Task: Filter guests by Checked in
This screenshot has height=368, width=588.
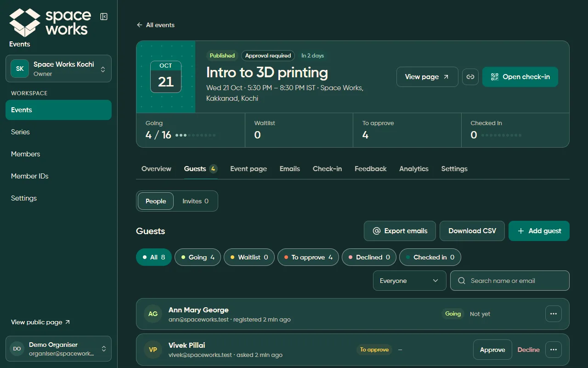Action: (430, 257)
